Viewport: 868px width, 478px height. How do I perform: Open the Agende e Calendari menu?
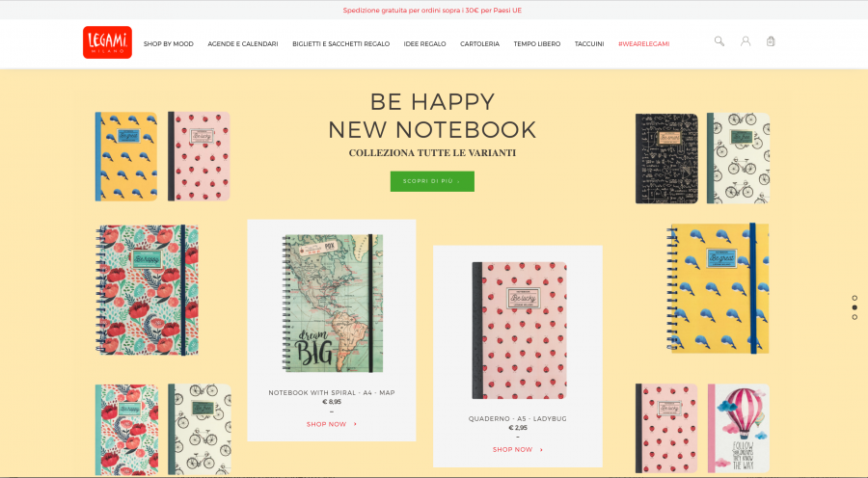click(x=243, y=43)
